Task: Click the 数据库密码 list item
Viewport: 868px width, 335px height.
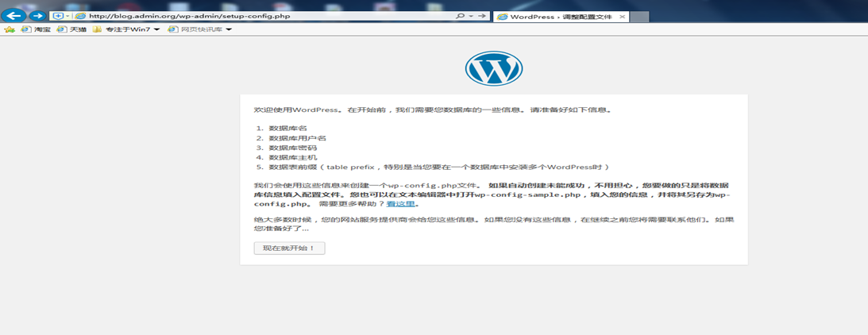Action: [293, 148]
